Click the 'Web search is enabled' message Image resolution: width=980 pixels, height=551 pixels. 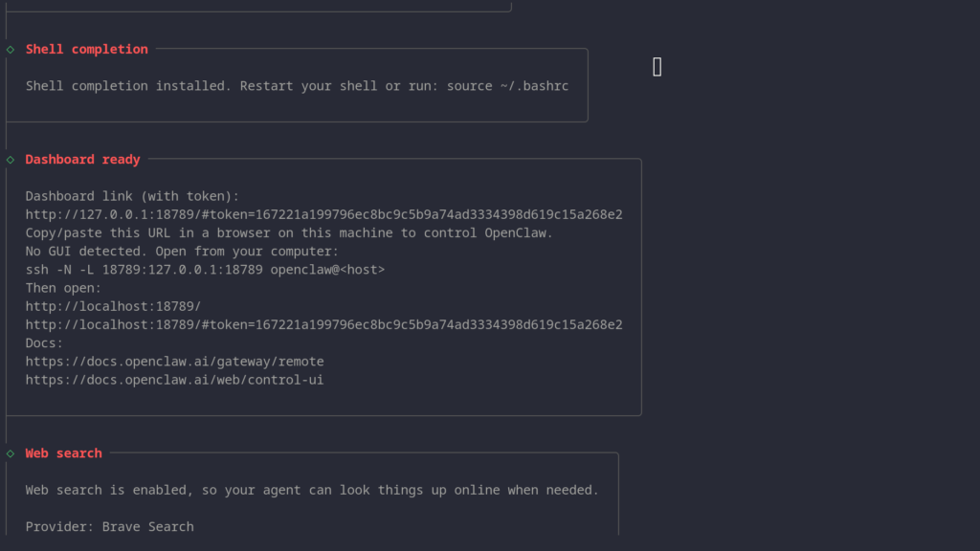coord(312,490)
